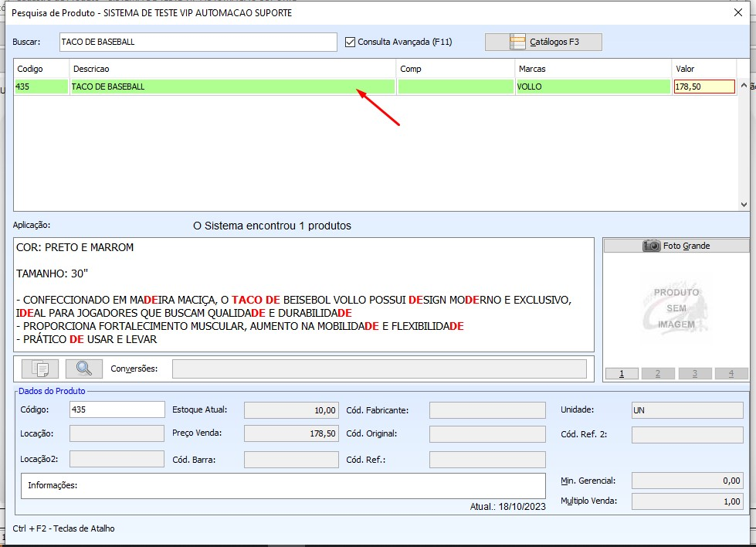
Task: Click the Min. Gerencial field
Action: tap(687, 481)
